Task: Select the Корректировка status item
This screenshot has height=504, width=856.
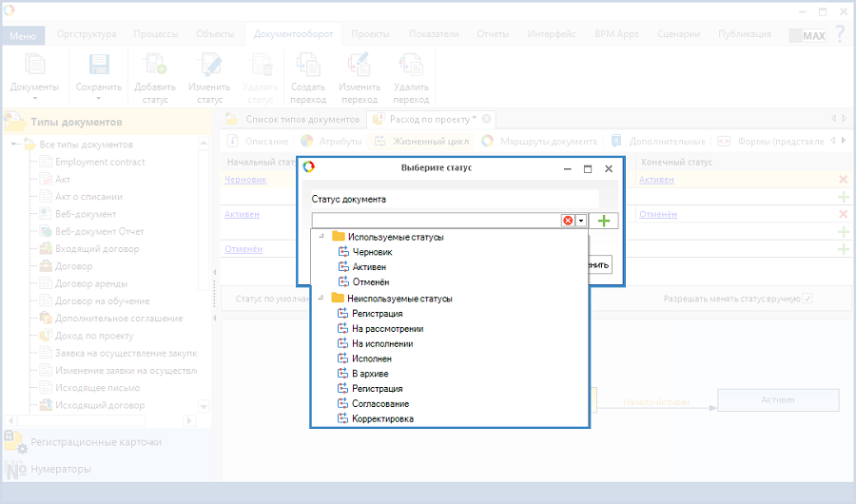Action: click(x=382, y=418)
